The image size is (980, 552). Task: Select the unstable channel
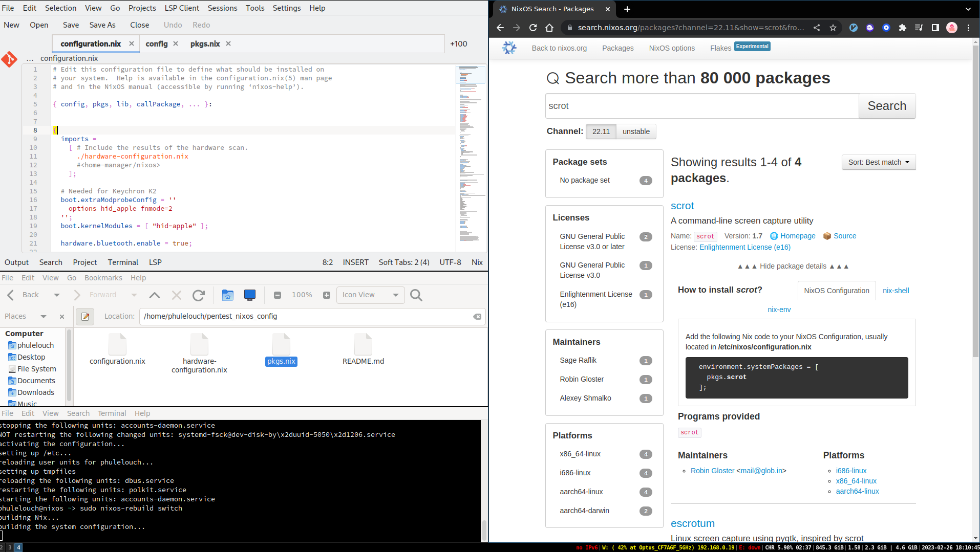click(x=636, y=131)
